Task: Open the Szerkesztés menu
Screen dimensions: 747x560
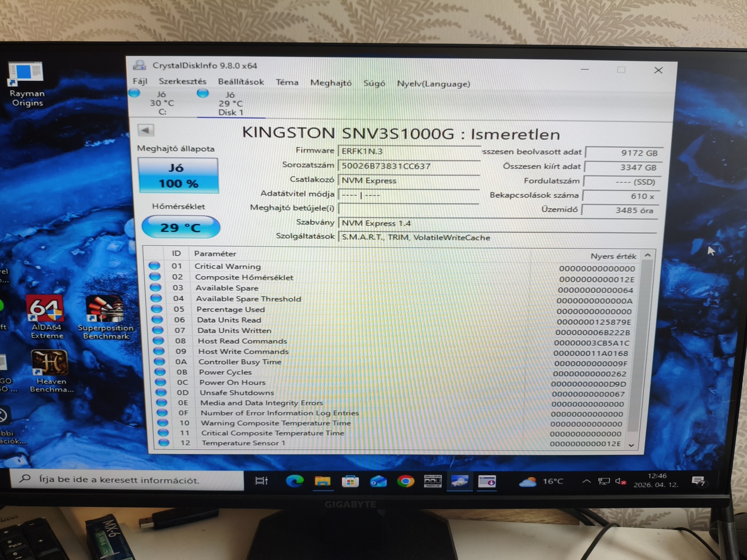Action: click(182, 81)
